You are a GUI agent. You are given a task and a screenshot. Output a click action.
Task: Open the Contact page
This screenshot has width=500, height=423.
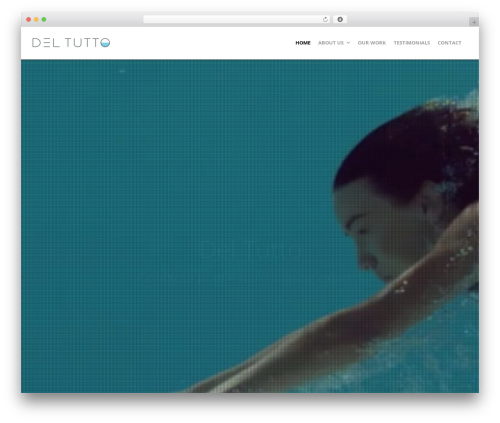click(x=449, y=43)
